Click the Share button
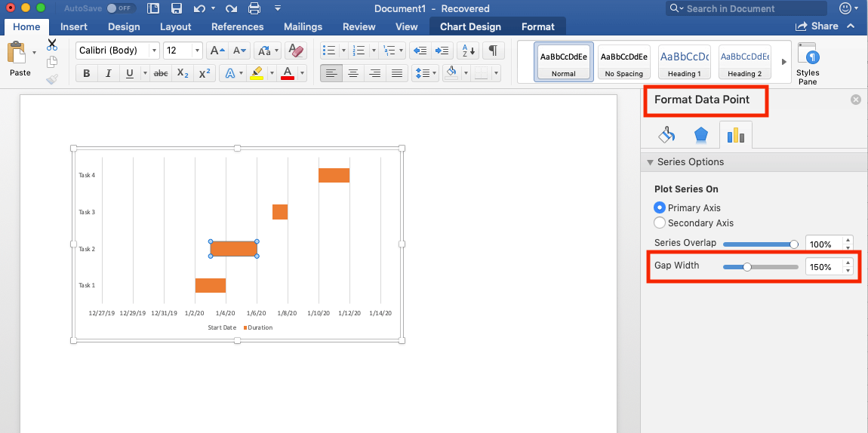 pyautogui.click(x=817, y=26)
